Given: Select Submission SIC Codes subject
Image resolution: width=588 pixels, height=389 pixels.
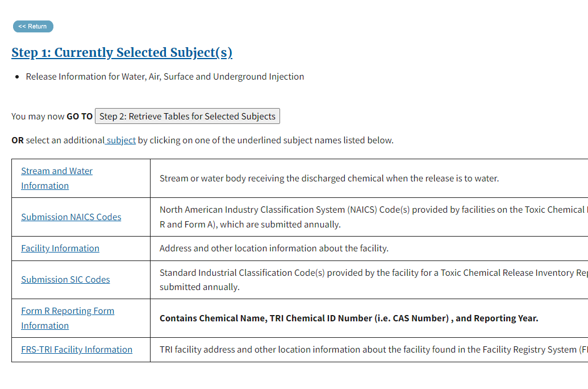Looking at the screenshot, I should [65, 279].
